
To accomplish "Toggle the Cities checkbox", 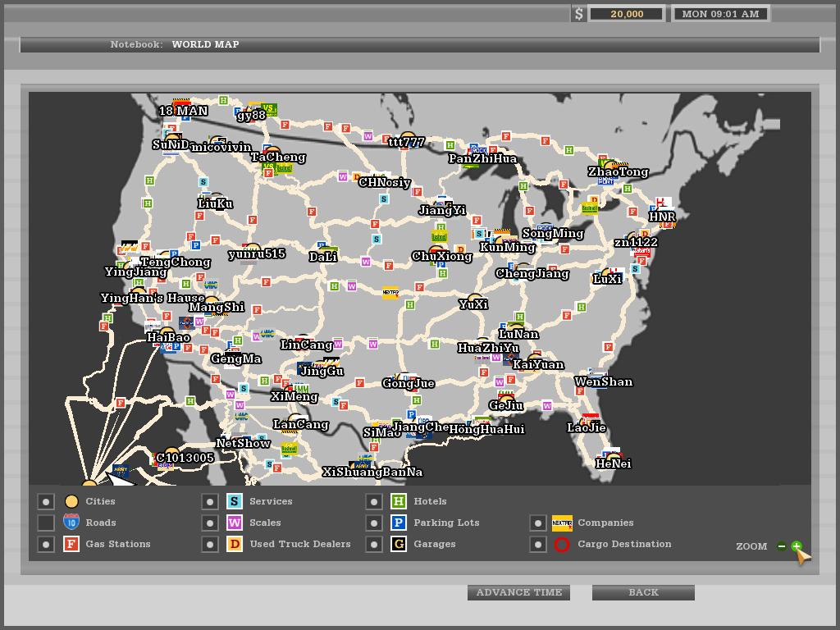I will tap(46, 502).
